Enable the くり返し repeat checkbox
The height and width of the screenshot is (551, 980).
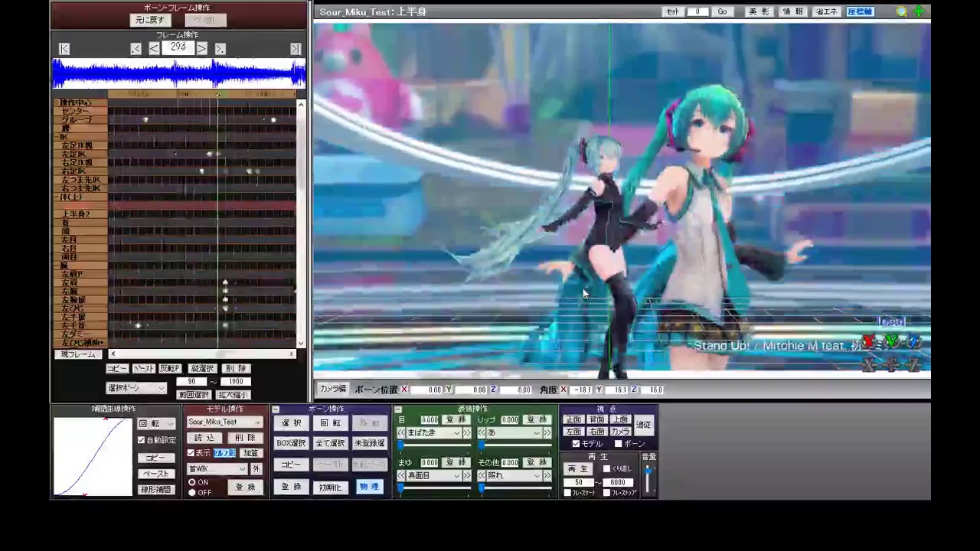pos(606,468)
